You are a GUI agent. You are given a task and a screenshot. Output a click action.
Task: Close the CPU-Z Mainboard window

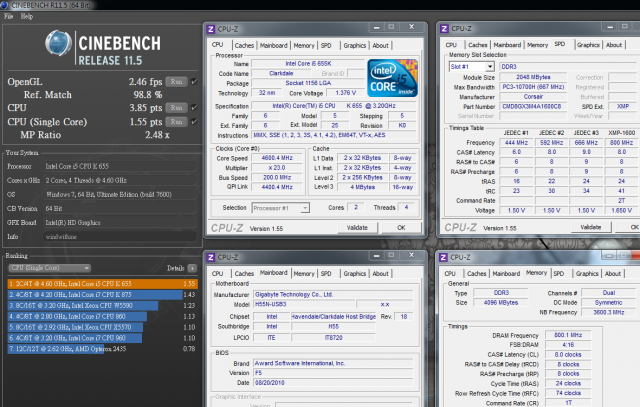(x=412, y=256)
